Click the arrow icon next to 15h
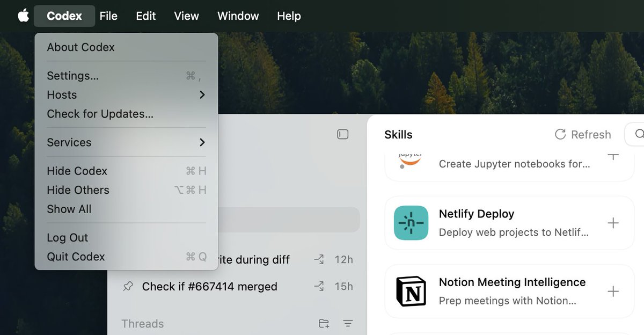The height and width of the screenshot is (335, 644). (319, 287)
